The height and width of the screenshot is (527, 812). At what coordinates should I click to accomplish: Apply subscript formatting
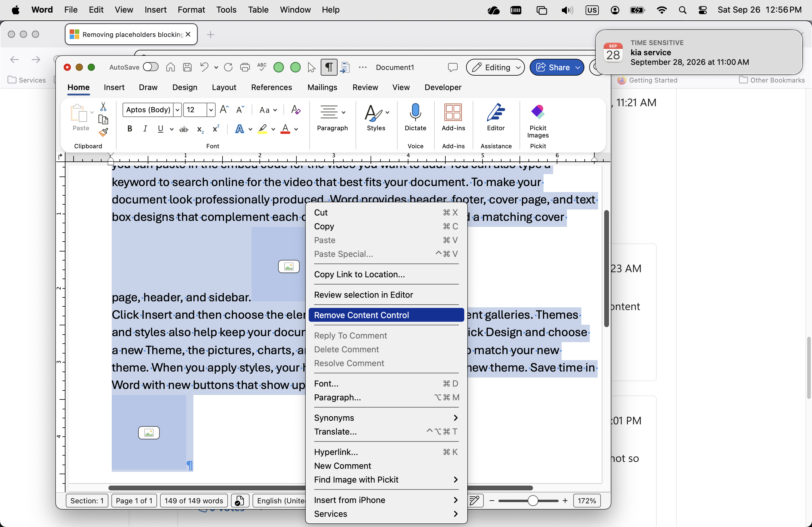pos(200,129)
